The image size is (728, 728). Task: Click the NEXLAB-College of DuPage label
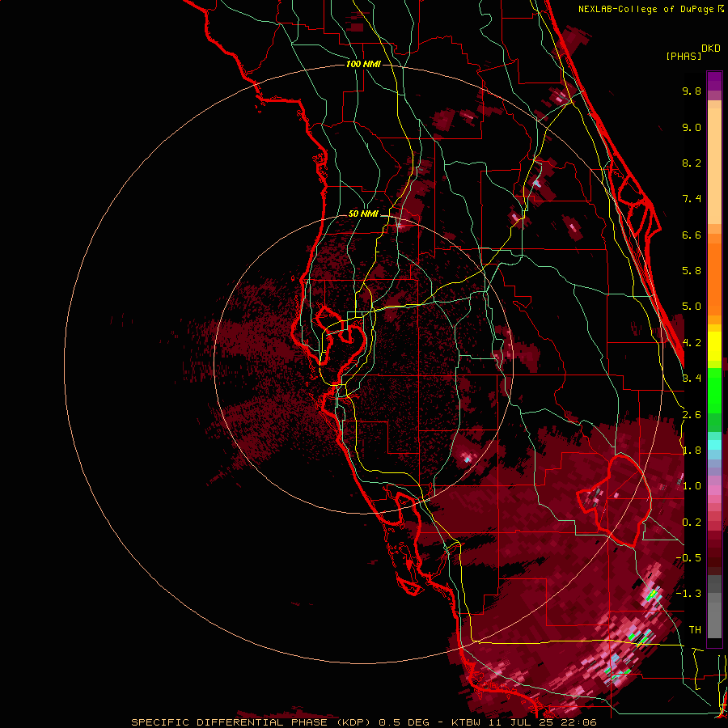tap(645, 9)
